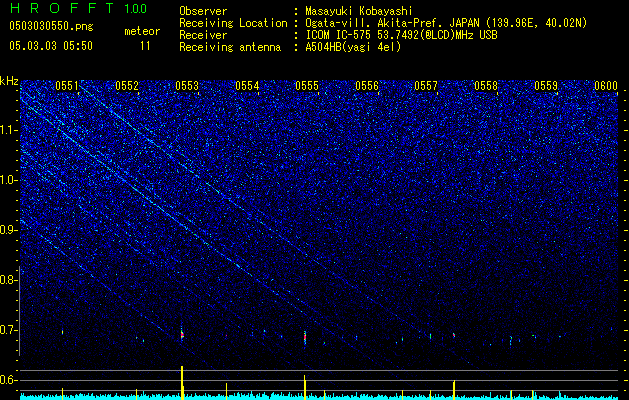Click the 0551 time marker
Viewport: 629px width, 400px height.
tap(67, 86)
